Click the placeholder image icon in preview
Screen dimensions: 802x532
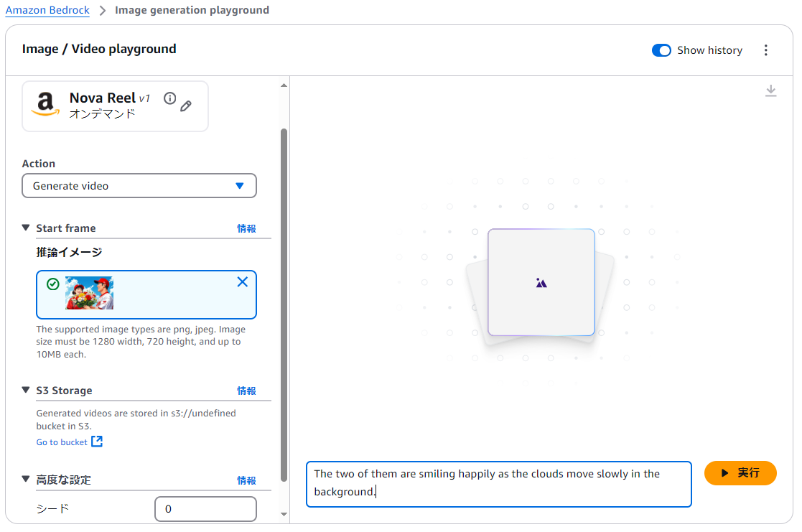point(541,283)
